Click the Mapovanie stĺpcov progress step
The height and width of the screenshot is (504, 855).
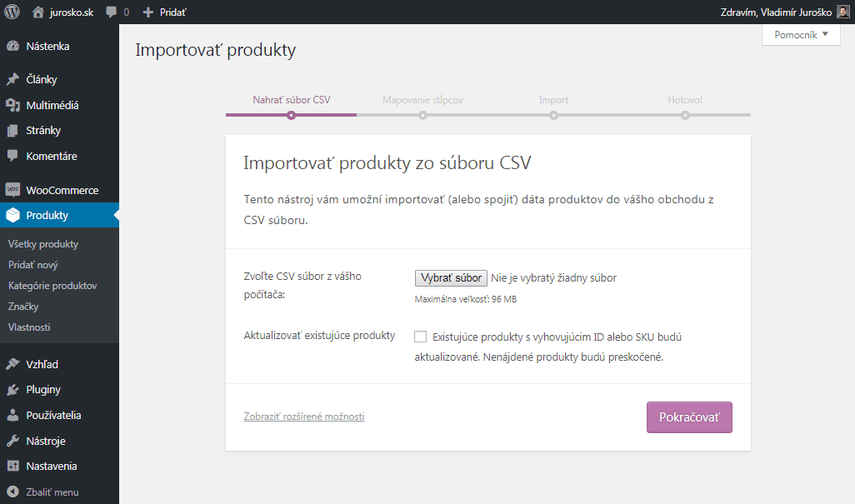click(x=422, y=100)
